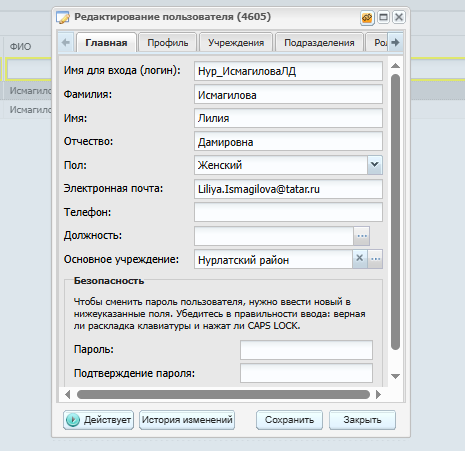
Task: Close the dialog using the X icon
Action: 399,17
